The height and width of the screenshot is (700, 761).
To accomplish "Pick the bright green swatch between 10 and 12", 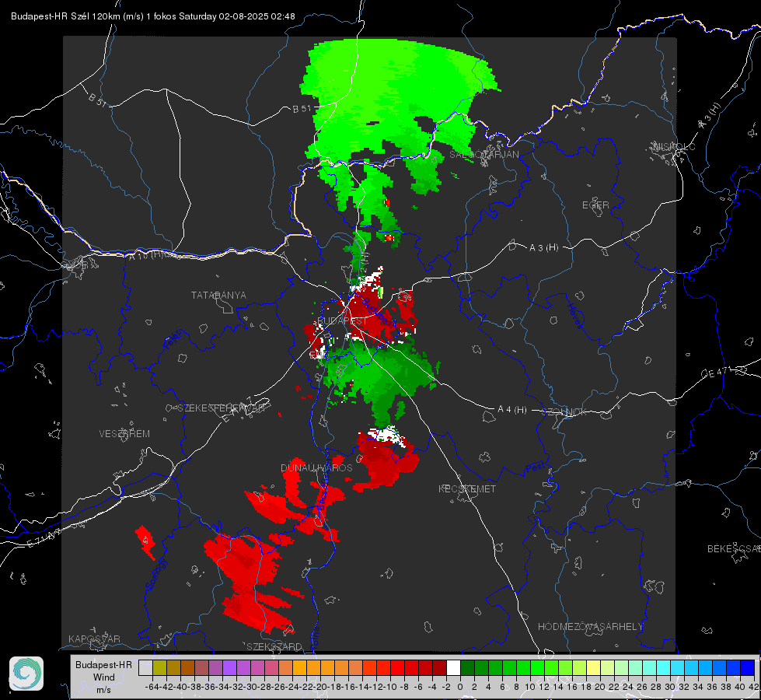I will tap(537, 668).
